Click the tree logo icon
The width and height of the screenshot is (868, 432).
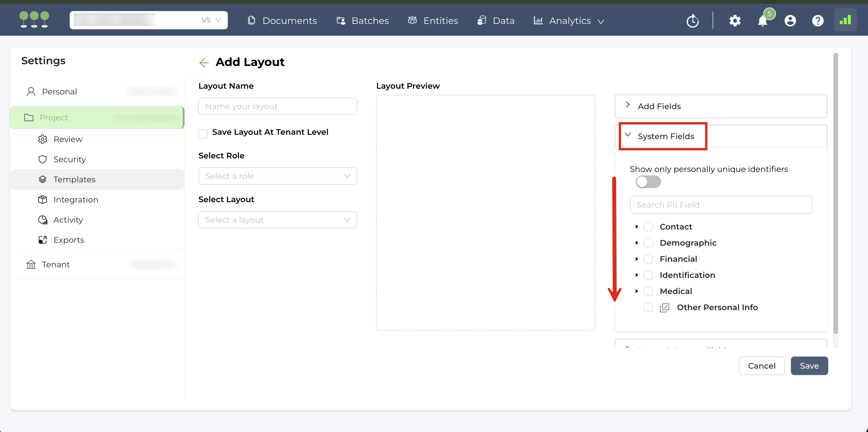tap(34, 20)
